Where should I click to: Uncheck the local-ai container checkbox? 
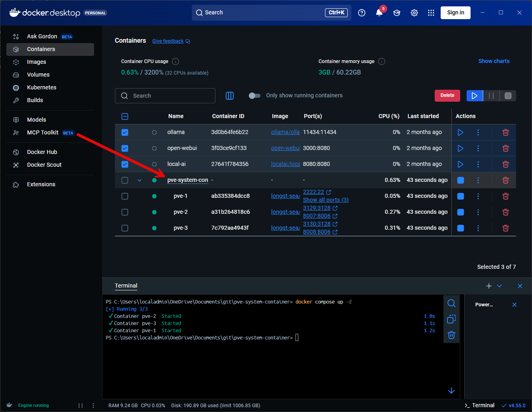coord(125,164)
